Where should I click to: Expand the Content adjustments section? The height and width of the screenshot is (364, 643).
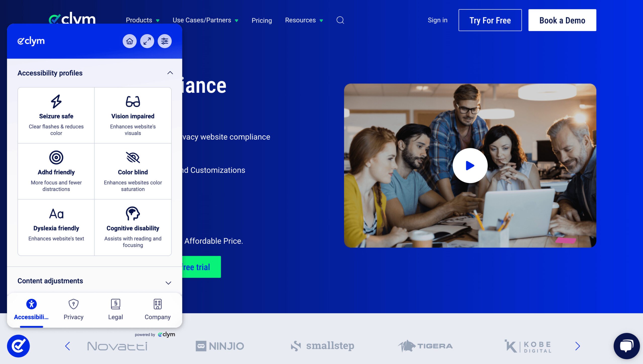pyautogui.click(x=168, y=283)
